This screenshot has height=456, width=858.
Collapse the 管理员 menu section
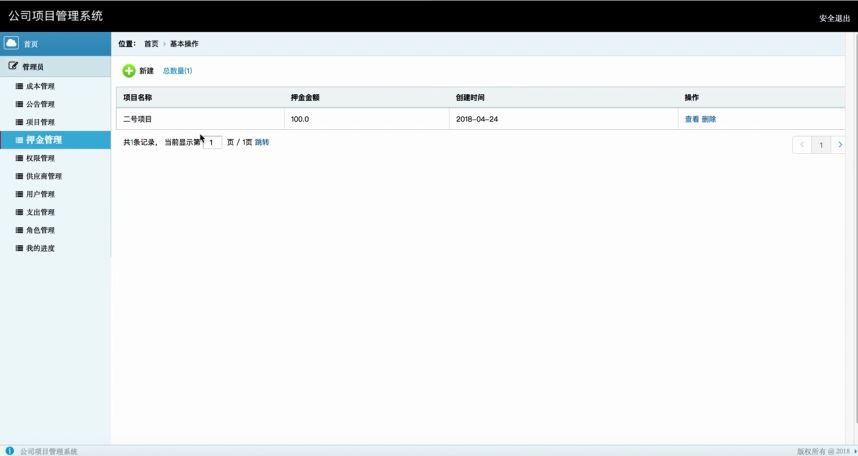click(55, 66)
